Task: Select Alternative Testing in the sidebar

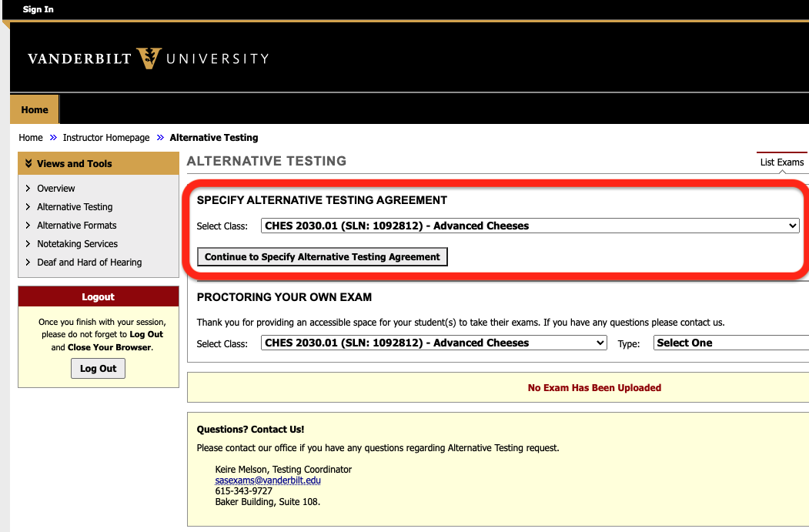Action: pos(74,206)
